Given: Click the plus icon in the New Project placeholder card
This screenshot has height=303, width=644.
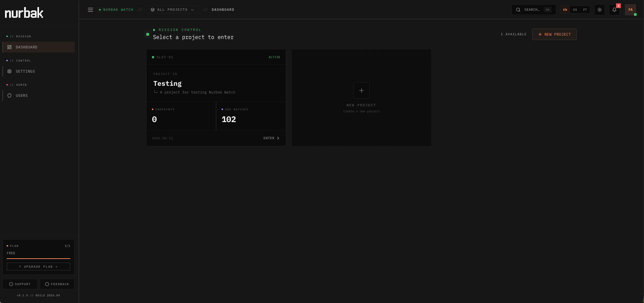Looking at the screenshot, I should click(362, 90).
